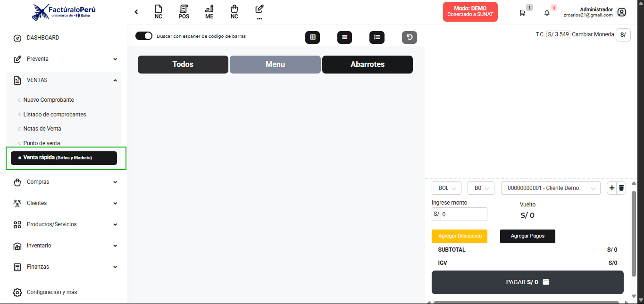Switch to grid view icon
The image size is (644, 304).
(312, 37)
